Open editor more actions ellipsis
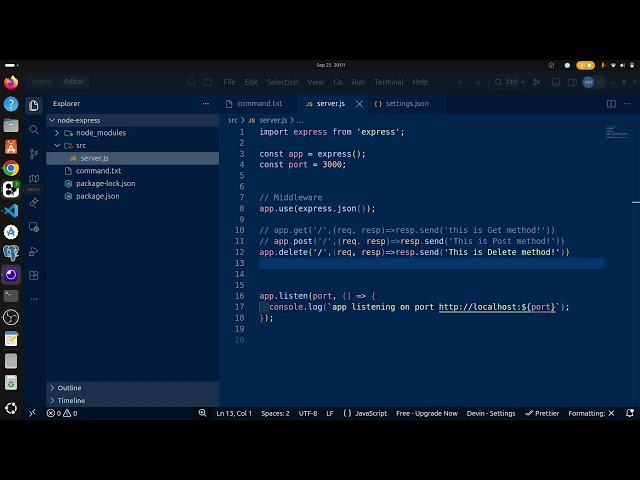Viewport: 640px width, 480px height. click(x=627, y=104)
